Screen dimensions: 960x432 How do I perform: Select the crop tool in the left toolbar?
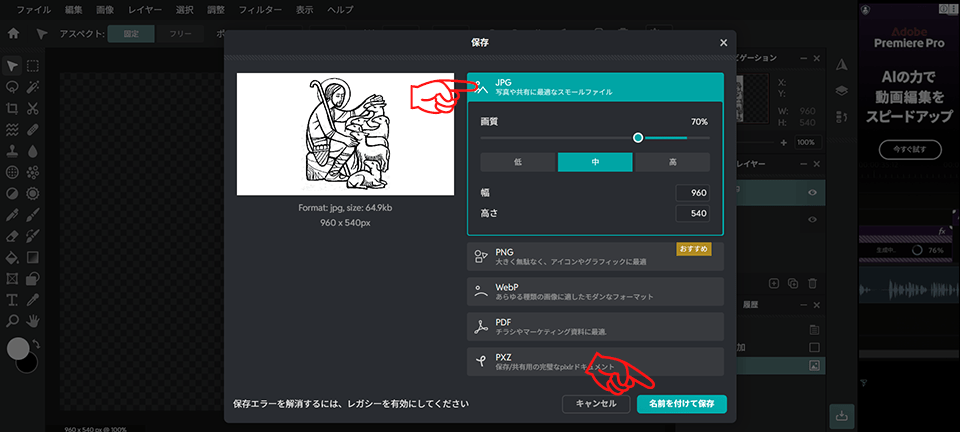[x=12, y=108]
